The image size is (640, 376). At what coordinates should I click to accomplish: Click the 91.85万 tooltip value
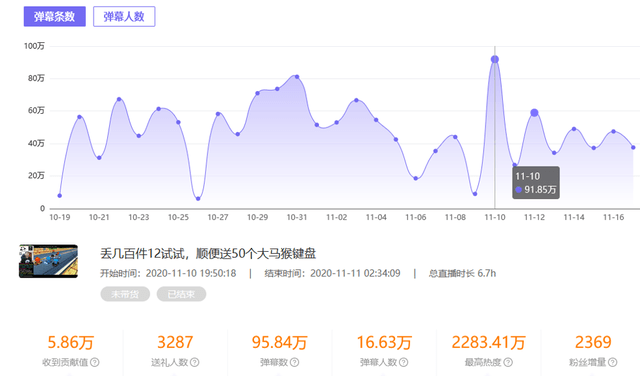point(540,190)
